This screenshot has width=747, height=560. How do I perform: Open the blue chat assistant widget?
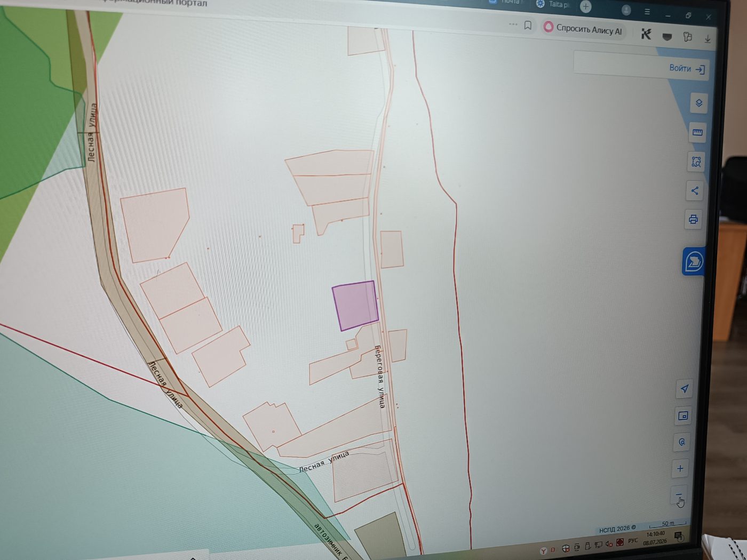(693, 261)
